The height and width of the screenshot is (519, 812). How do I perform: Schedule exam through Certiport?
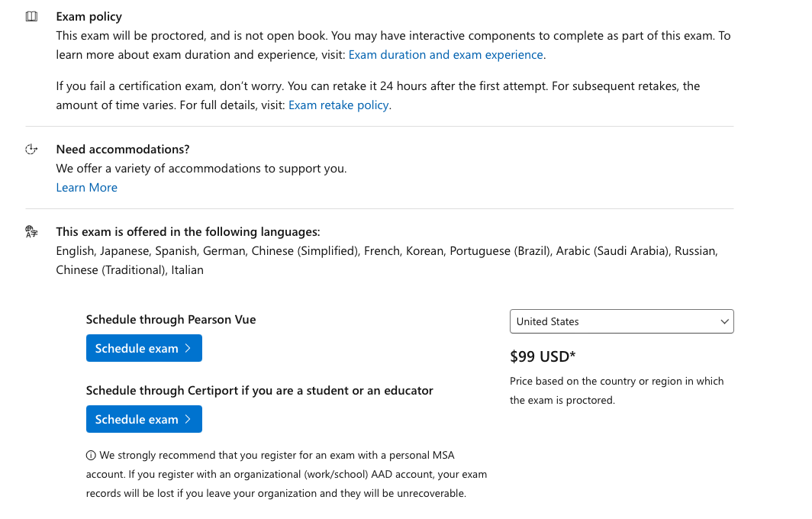pyautogui.click(x=144, y=419)
